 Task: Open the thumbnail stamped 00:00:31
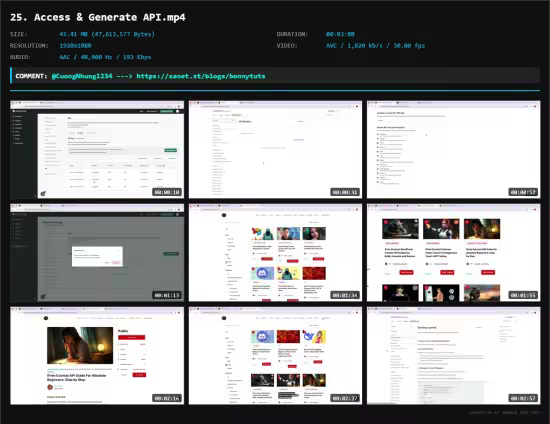[x=275, y=150]
